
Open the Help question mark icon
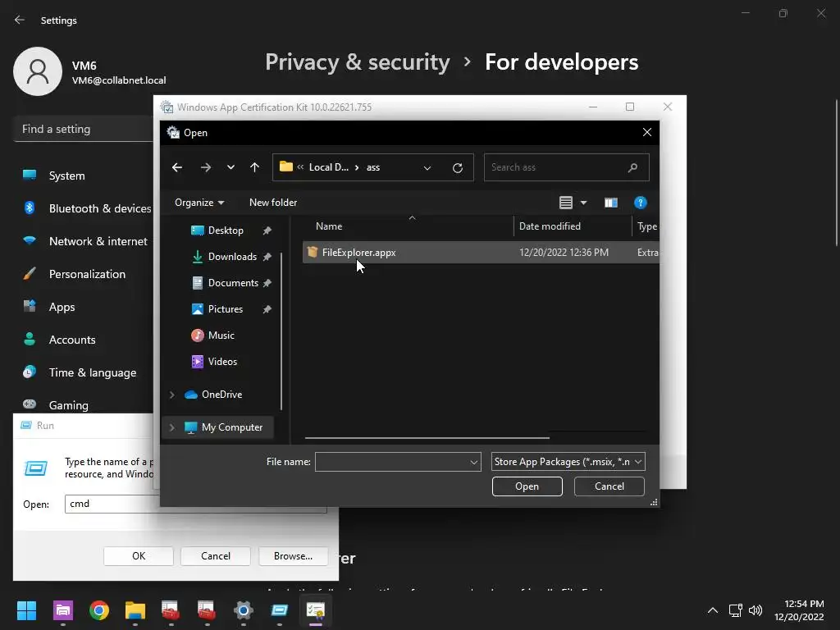coord(640,203)
